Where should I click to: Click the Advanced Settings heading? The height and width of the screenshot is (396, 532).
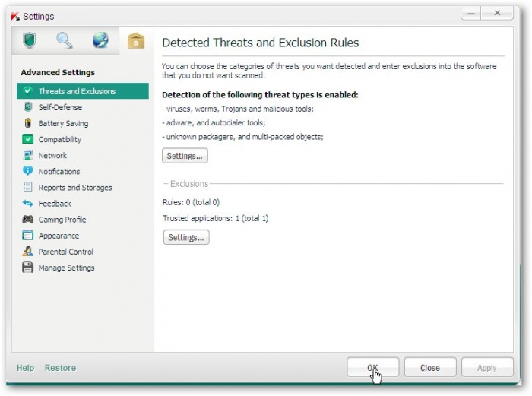point(58,72)
